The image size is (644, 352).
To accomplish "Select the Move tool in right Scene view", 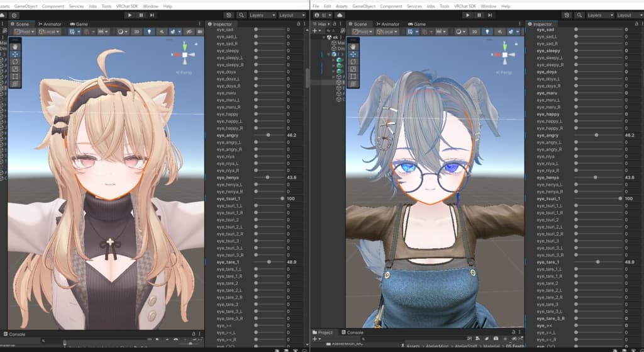I will pos(353,54).
